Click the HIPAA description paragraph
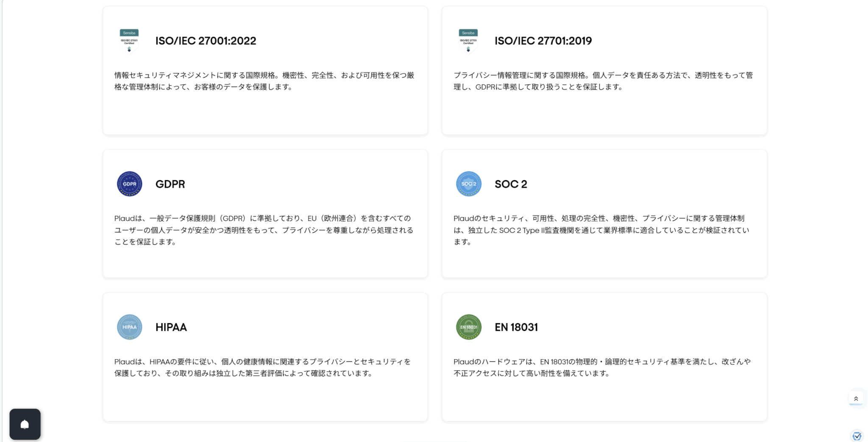Viewport: 868px width, 442px height. pos(262,367)
